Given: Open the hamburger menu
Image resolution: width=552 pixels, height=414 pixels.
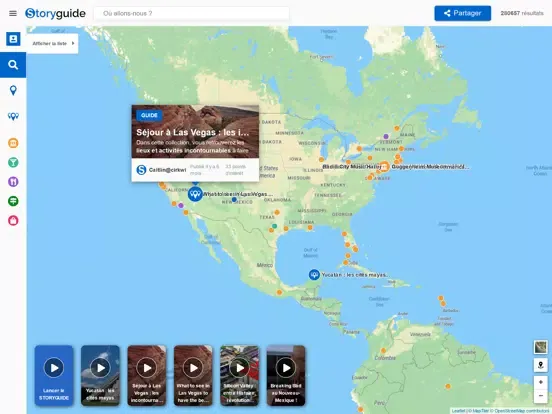Looking at the screenshot, I should point(13,13).
